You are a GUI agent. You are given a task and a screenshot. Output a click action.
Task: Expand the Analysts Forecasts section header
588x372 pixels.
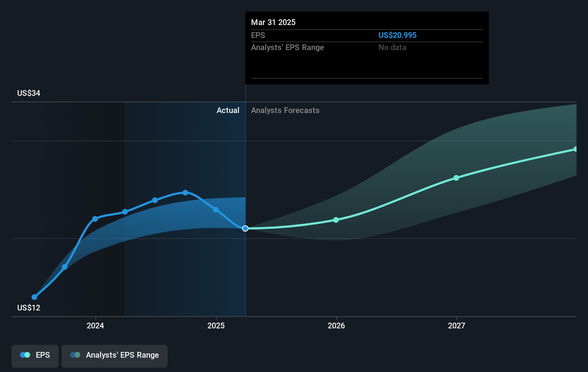point(285,111)
